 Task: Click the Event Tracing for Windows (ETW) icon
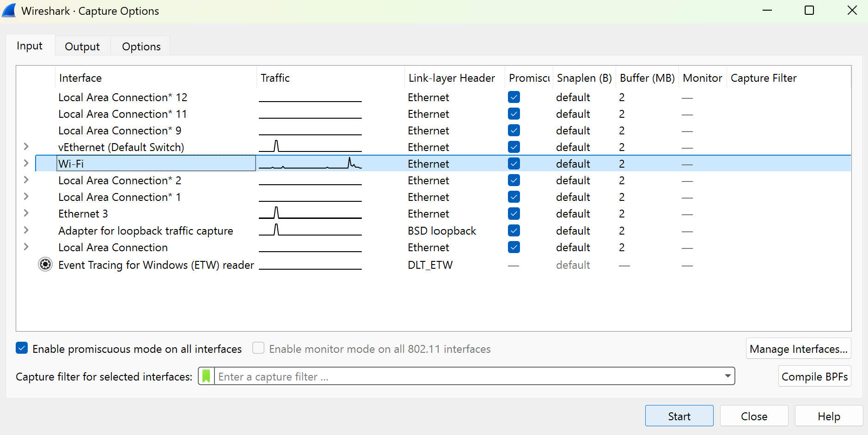45,264
